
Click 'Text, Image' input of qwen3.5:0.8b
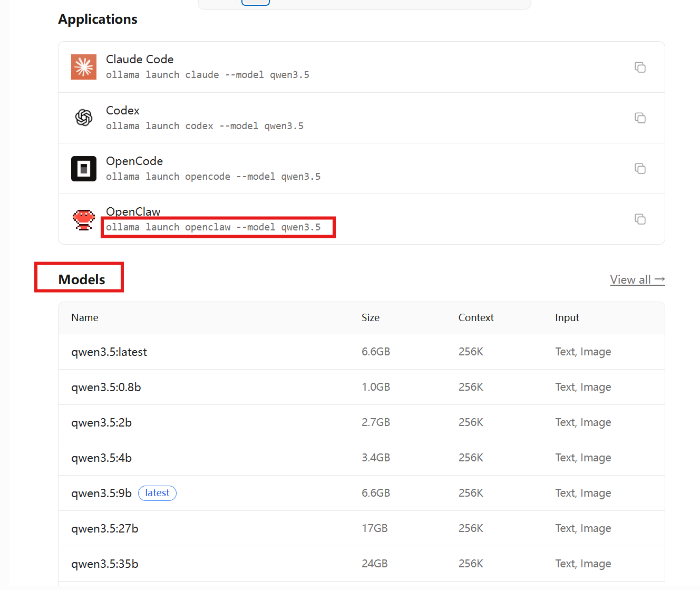click(583, 387)
